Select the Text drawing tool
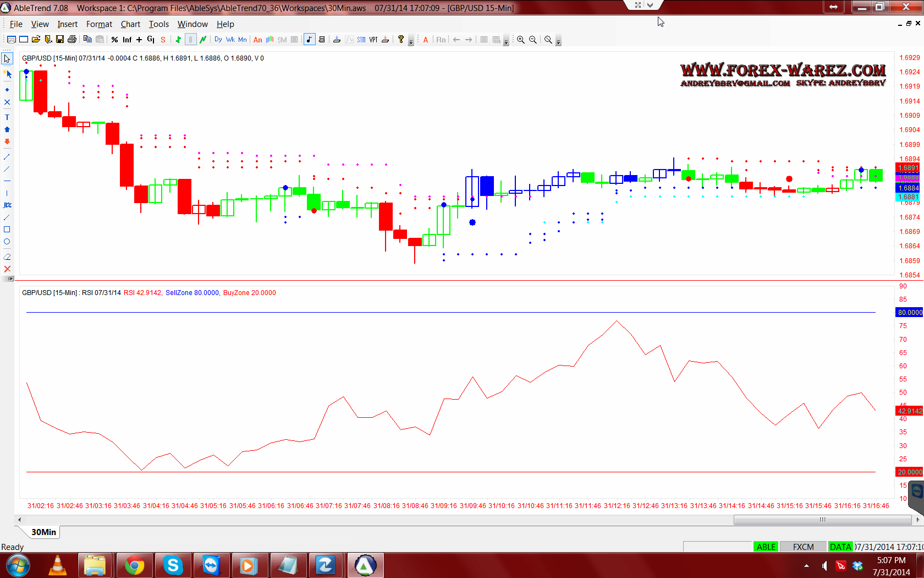The height and width of the screenshot is (578, 924). click(x=7, y=117)
